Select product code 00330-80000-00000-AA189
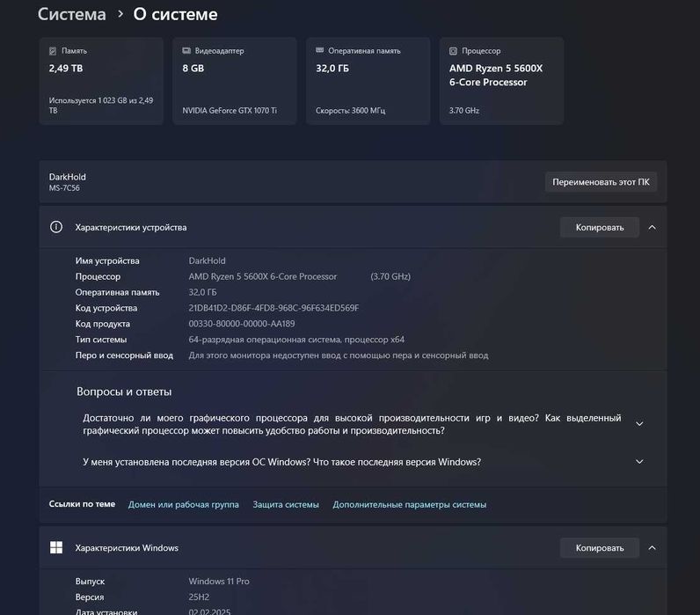700x615 pixels. pos(242,324)
